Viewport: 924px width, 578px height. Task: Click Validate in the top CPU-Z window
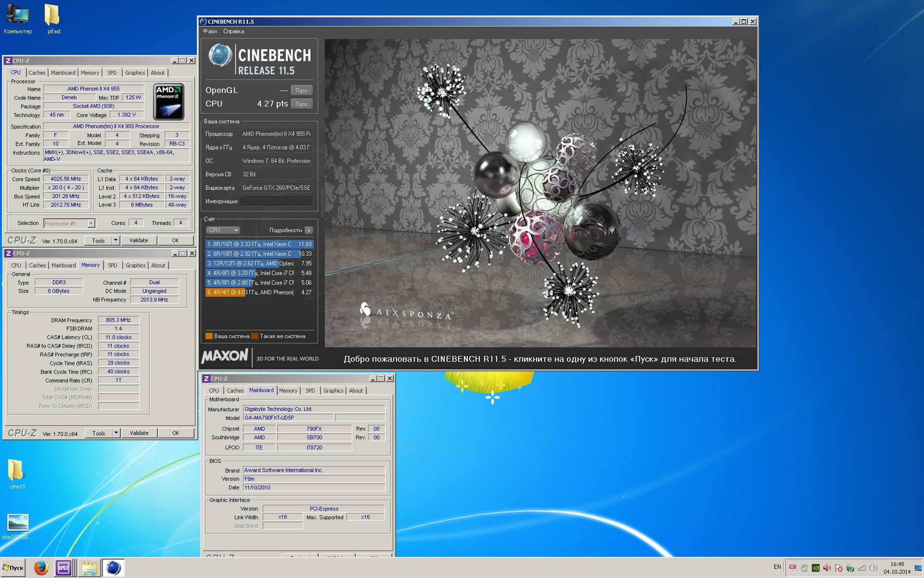coord(139,240)
